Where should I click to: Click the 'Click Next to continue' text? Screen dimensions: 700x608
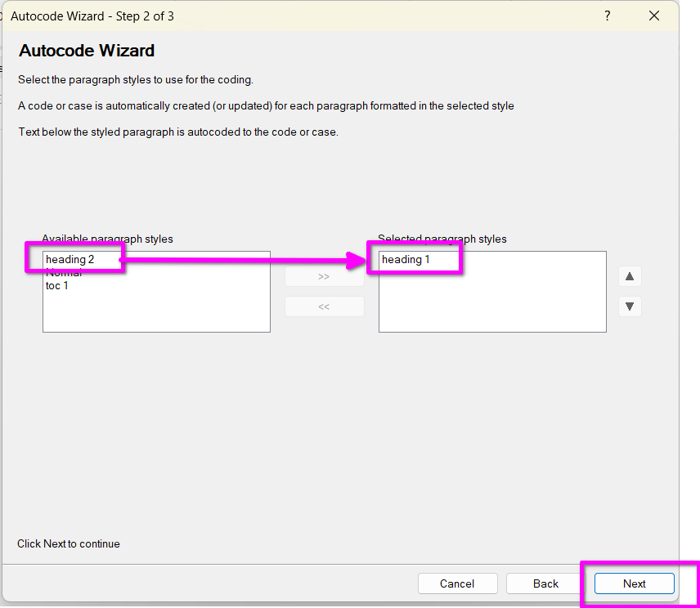tap(69, 543)
